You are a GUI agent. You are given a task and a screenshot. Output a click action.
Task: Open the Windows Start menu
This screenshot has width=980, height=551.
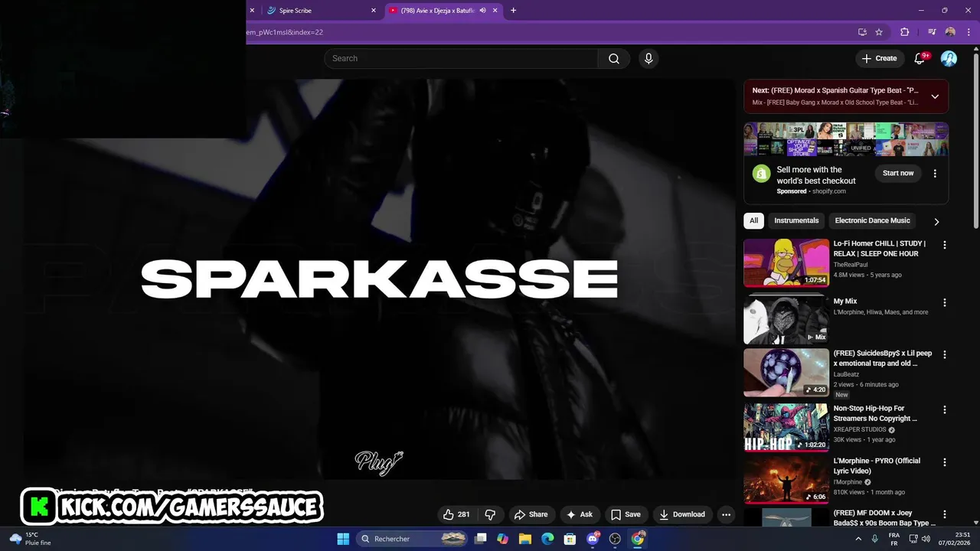(343, 539)
